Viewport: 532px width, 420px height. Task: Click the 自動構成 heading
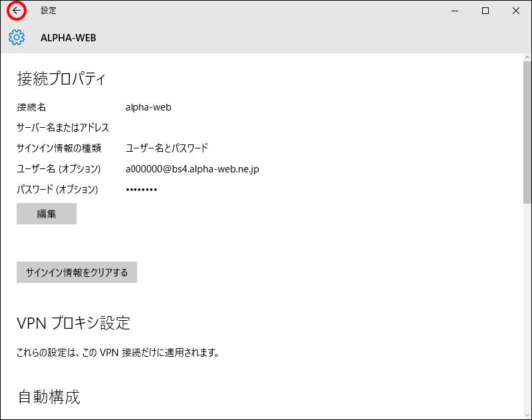[x=49, y=397]
